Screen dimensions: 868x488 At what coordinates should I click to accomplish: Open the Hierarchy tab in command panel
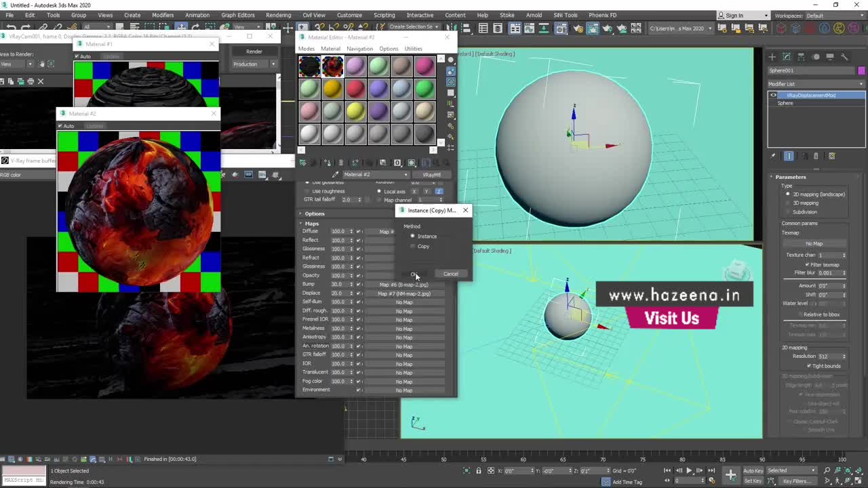click(x=801, y=57)
